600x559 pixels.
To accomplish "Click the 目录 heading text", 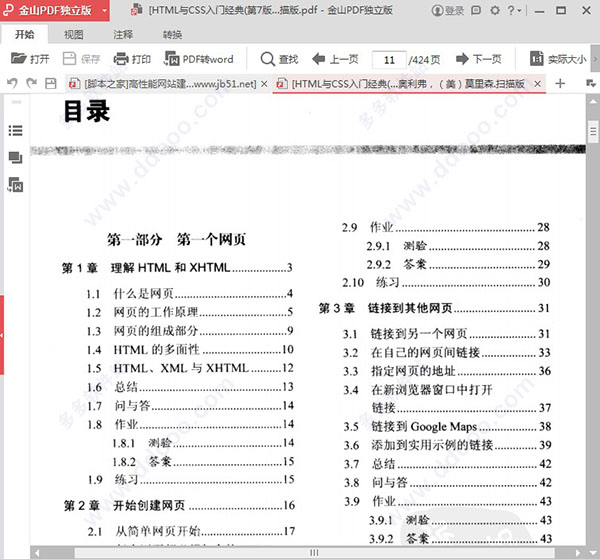I will [x=87, y=112].
